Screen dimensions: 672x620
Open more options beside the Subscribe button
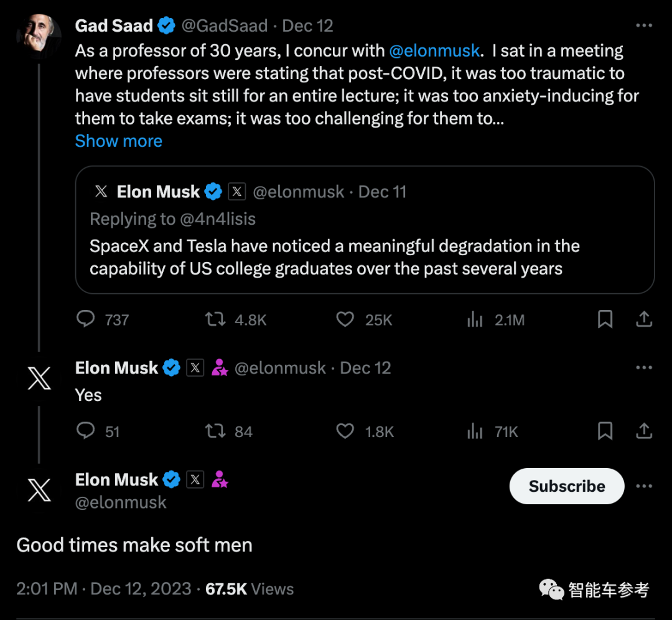(644, 486)
